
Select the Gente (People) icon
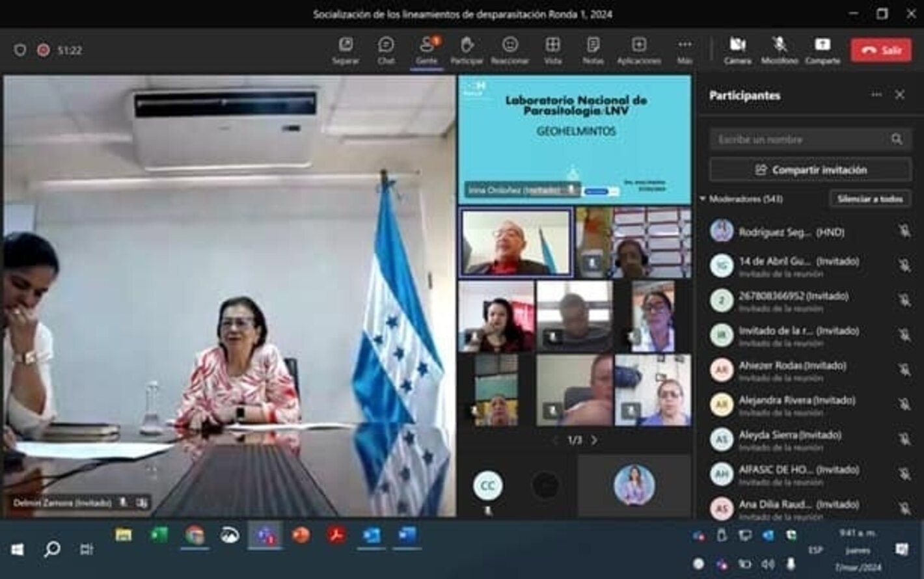click(426, 49)
